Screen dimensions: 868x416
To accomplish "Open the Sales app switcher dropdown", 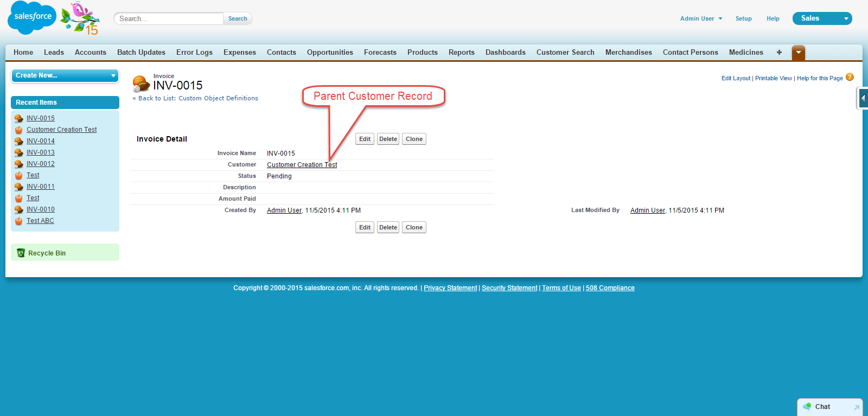I will point(845,18).
